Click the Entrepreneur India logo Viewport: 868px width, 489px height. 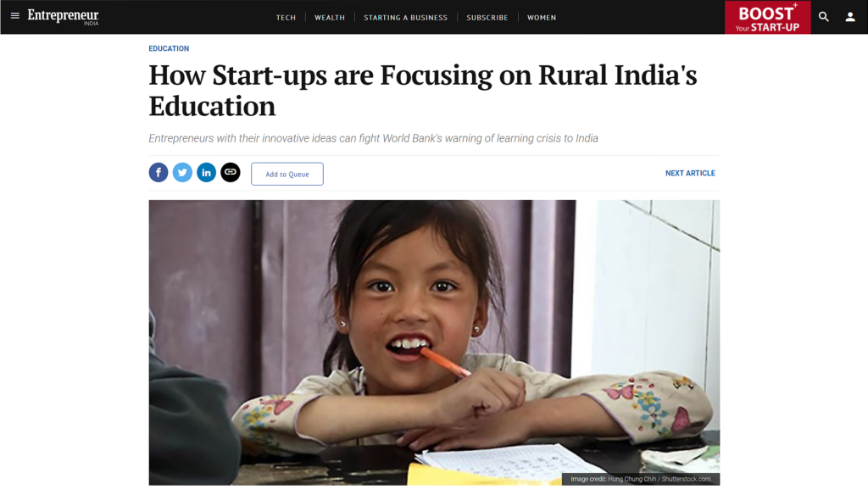(x=63, y=17)
